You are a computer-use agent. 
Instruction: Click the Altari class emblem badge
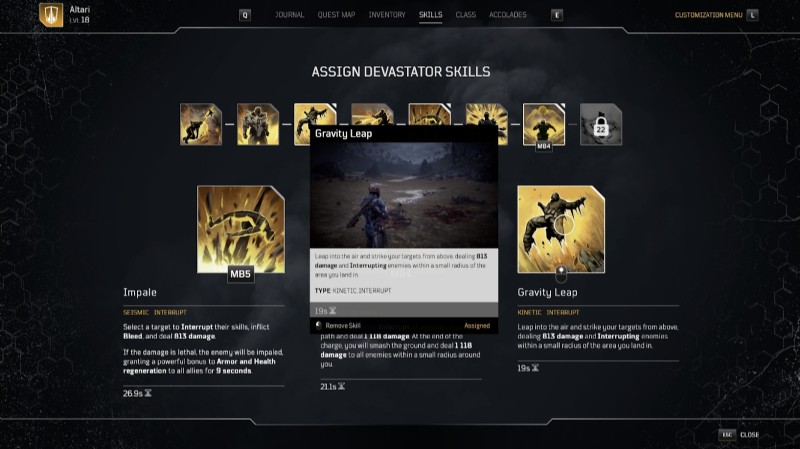[51, 15]
